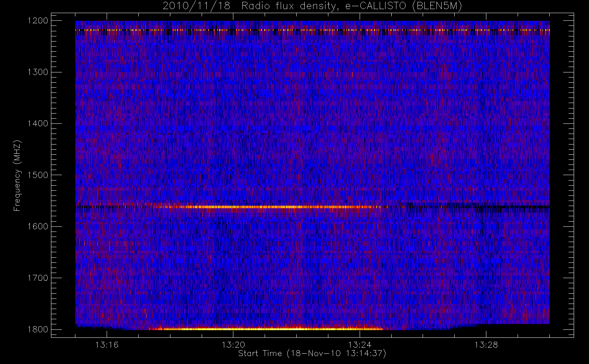Click the 1400 frequency tick label
Image resolution: width=589 pixels, height=364 pixels.
tap(38, 124)
